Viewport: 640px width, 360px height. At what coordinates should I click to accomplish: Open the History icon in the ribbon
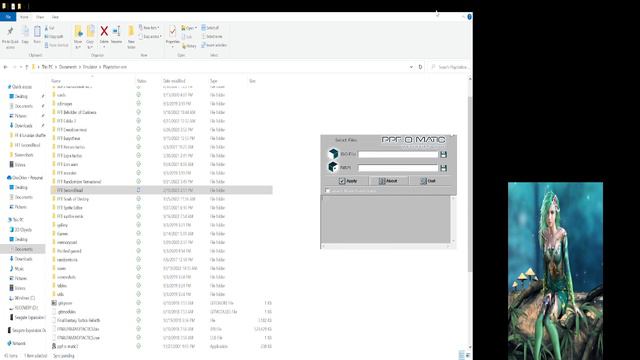point(189,46)
